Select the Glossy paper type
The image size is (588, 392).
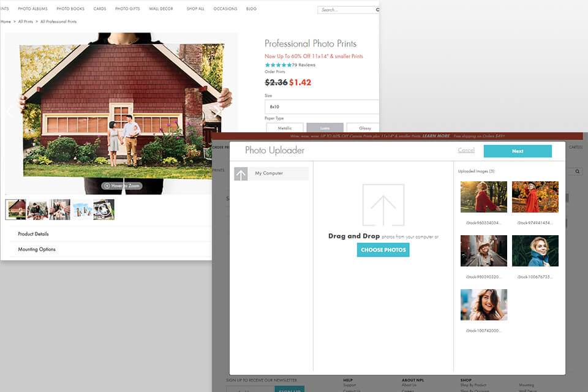[x=364, y=127]
